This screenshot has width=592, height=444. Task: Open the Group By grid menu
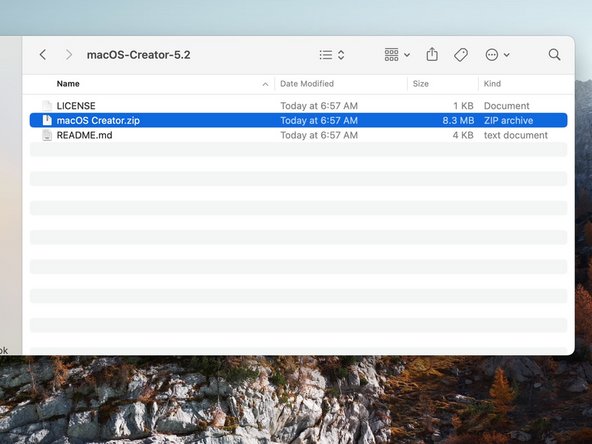(397, 55)
